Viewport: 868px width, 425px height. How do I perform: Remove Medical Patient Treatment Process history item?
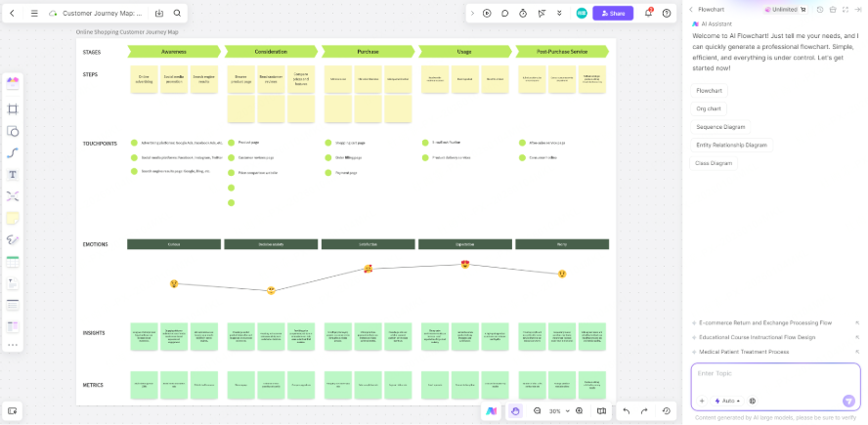click(857, 352)
